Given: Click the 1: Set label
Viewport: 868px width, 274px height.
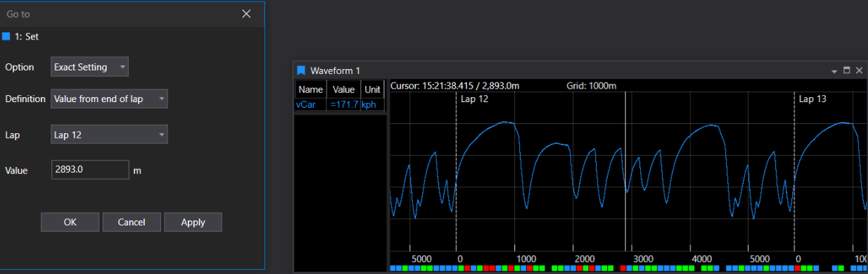Looking at the screenshot, I should 27,36.
